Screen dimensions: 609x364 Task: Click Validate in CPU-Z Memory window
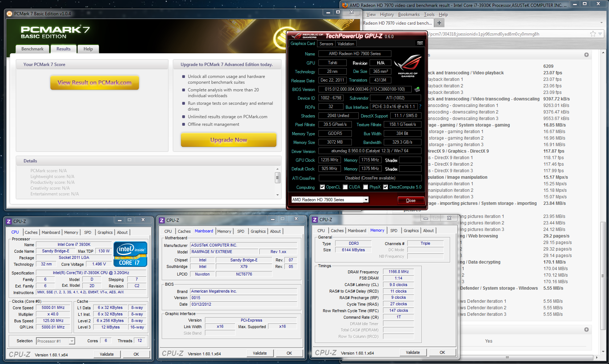[x=413, y=352]
